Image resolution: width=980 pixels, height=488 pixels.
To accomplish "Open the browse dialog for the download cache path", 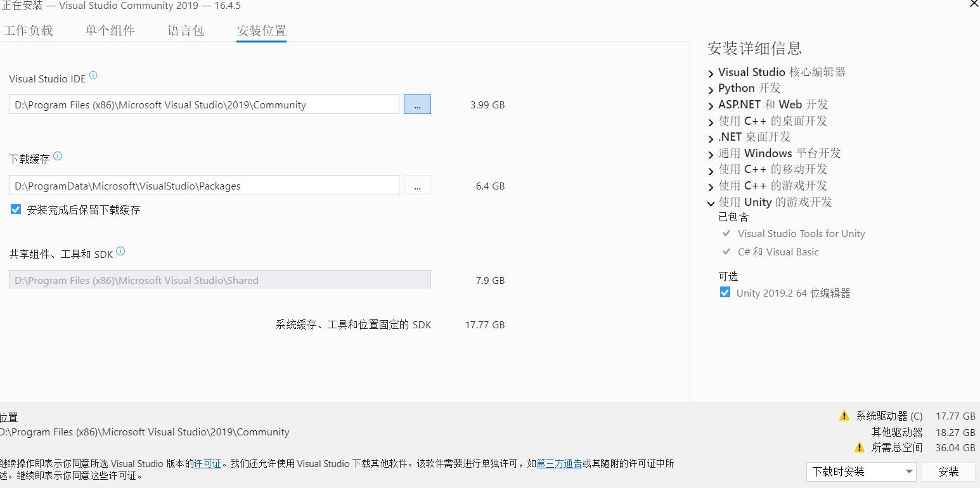I will 416,185.
